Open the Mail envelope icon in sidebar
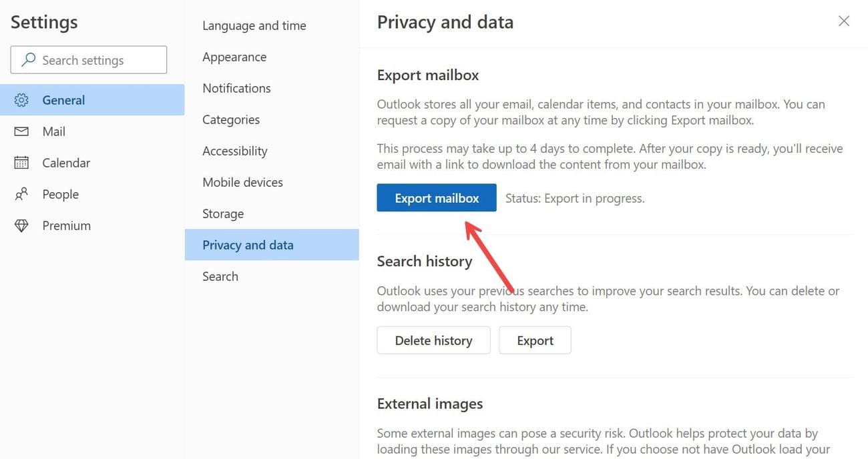The height and width of the screenshot is (459, 868). point(21,131)
